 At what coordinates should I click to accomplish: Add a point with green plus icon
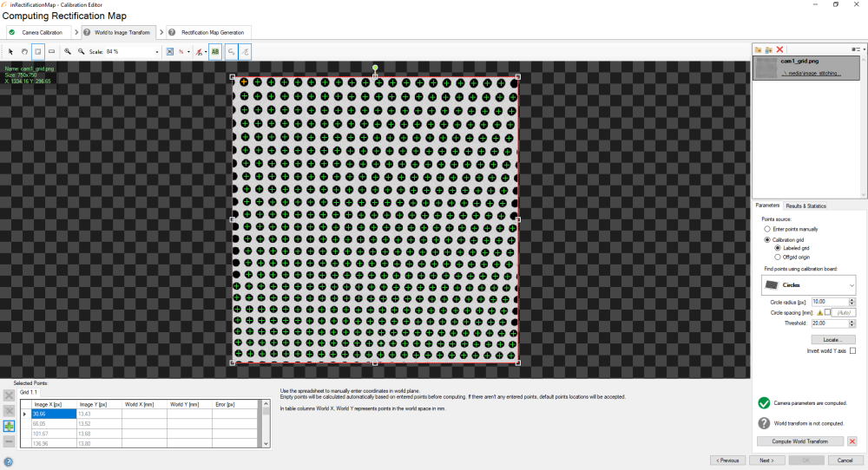(x=9, y=426)
